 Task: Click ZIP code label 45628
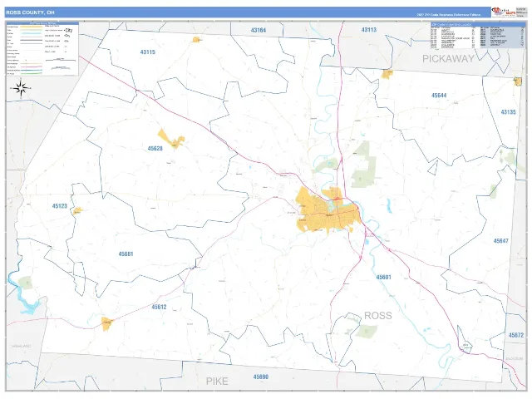pyautogui.click(x=155, y=148)
